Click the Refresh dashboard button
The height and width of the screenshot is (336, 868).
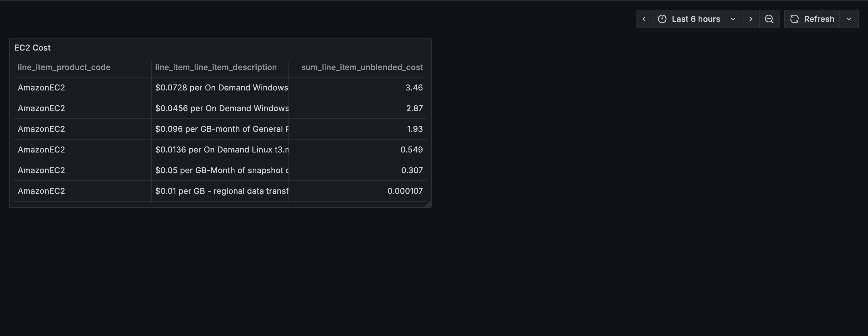click(x=812, y=19)
